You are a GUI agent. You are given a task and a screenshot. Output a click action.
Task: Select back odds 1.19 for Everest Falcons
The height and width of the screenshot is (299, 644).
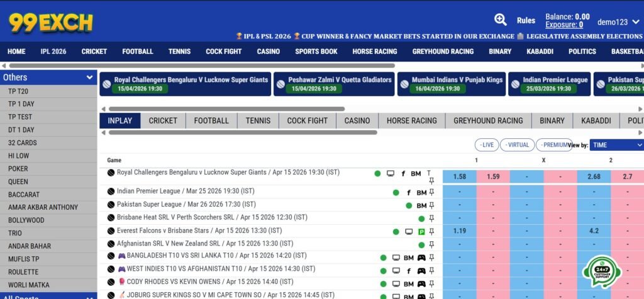(460, 231)
